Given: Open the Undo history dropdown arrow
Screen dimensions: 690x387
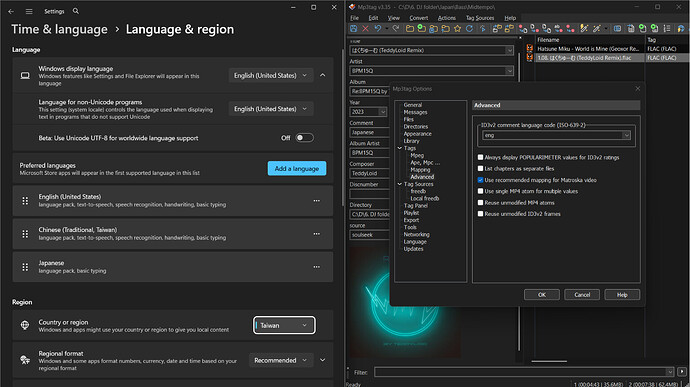Looking at the screenshot, I should tap(387, 29).
